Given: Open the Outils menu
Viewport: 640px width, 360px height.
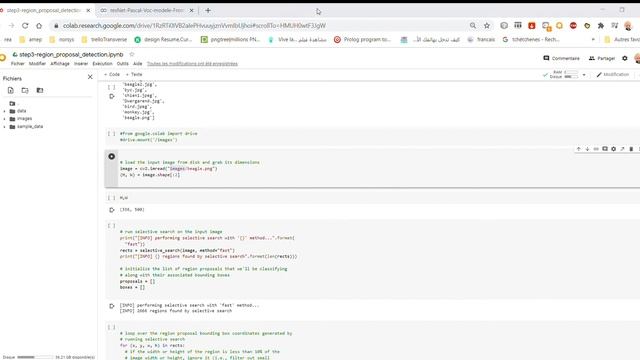Looking at the screenshot, I should coord(122,64).
